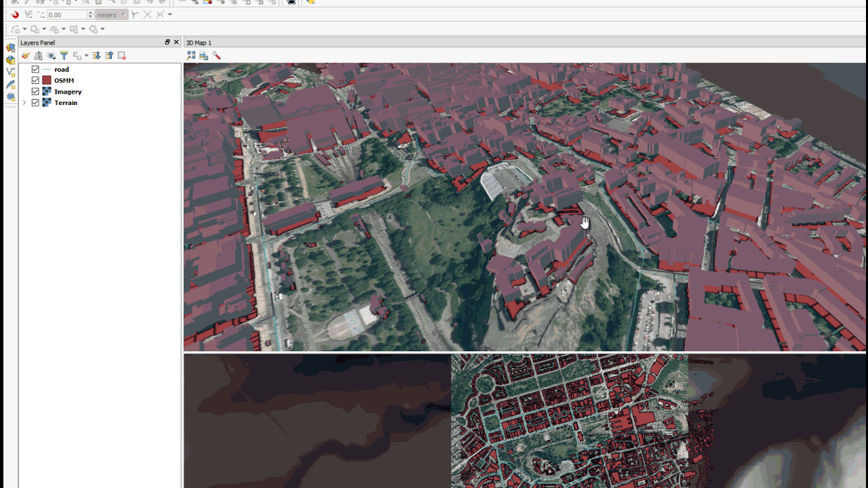Enable topological editing icon

135,14
